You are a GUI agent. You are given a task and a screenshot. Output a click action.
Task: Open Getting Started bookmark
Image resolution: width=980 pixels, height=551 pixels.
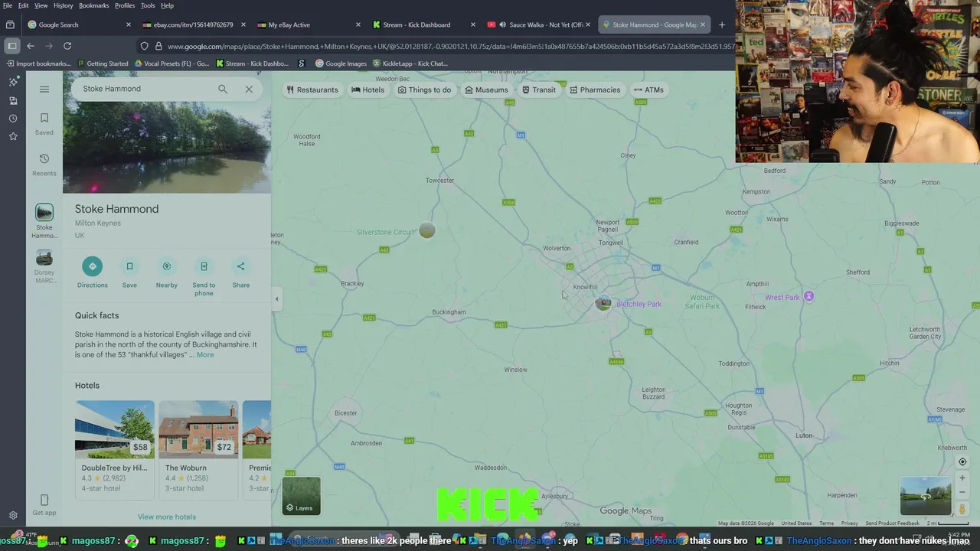[x=102, y=64]
